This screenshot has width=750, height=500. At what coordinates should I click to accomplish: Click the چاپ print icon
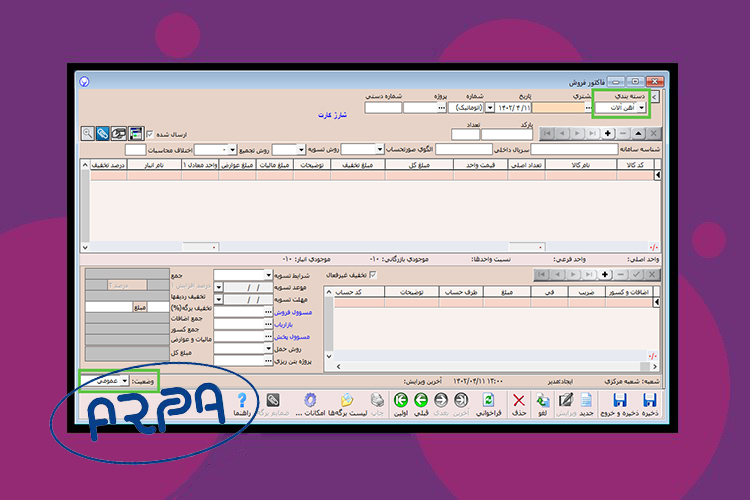click(377, 400)
